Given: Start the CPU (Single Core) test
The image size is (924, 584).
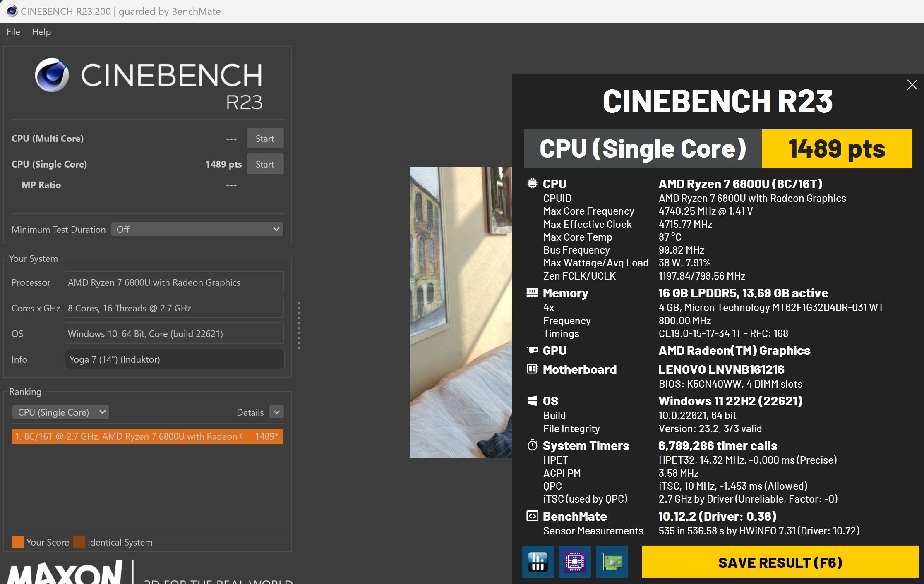Looking at the screenshot, I should [x=265, y=164].
